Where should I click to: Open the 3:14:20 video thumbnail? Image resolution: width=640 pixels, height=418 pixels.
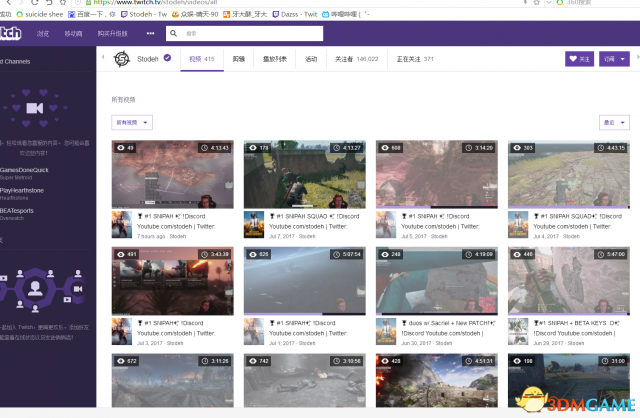pos(437,174)
